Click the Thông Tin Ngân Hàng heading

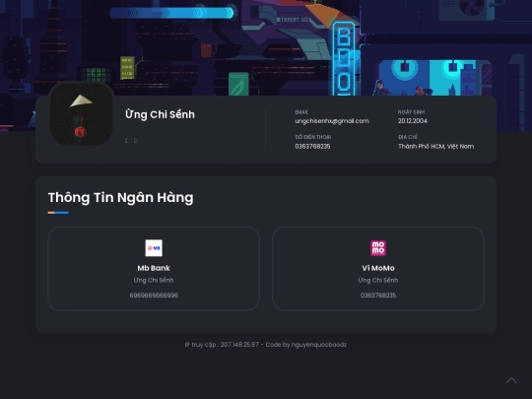pyautogui.click(x=121, y=197)
